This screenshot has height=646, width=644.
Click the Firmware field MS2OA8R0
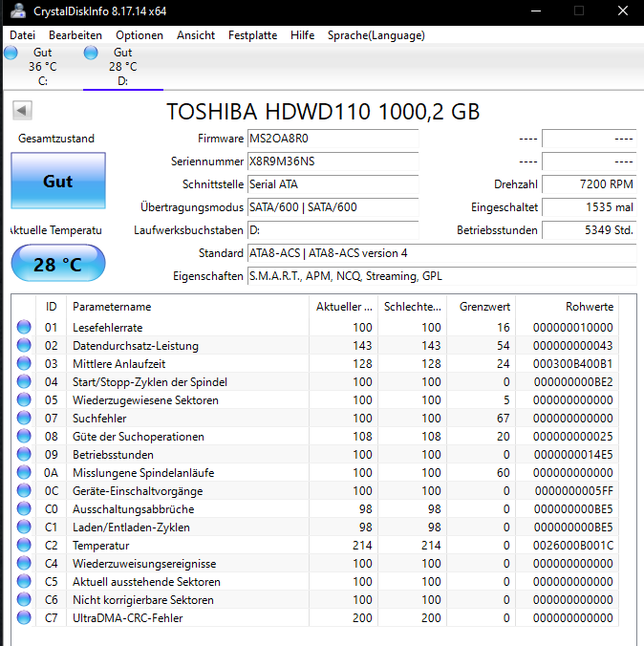point(333,139)
